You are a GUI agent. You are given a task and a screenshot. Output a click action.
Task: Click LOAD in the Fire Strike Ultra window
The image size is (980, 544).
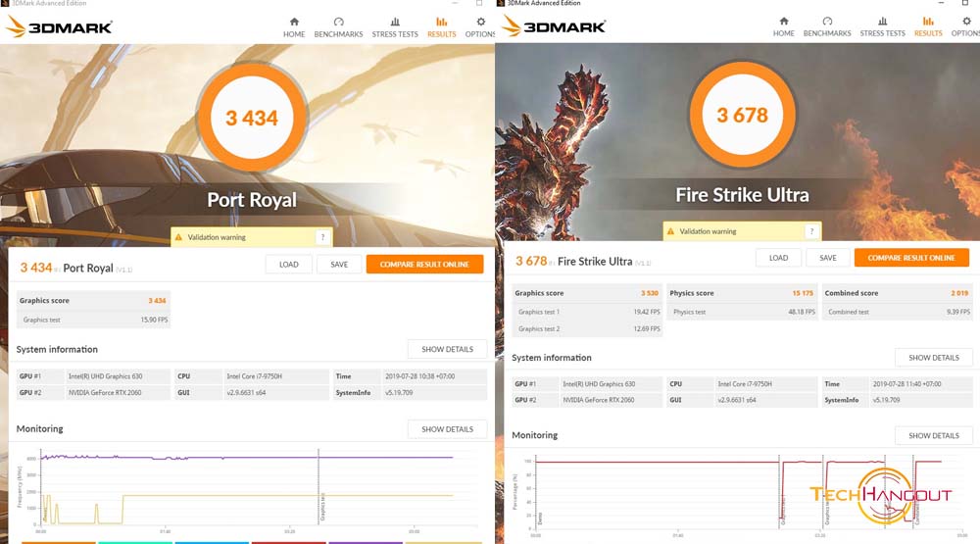click(x=778, y=258)
